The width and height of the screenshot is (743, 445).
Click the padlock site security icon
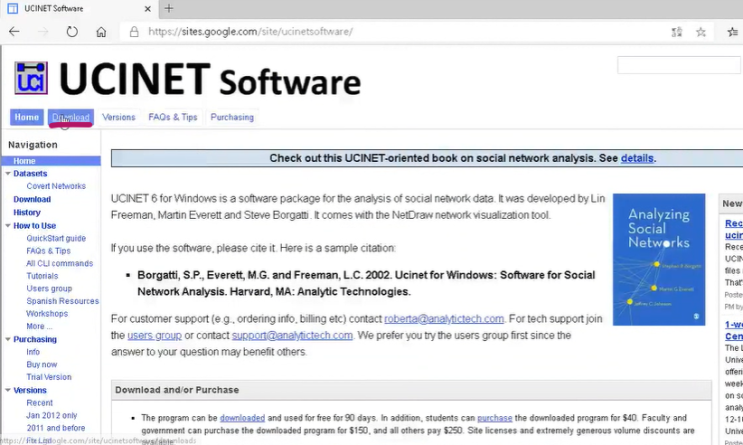(x=134, y=32)
